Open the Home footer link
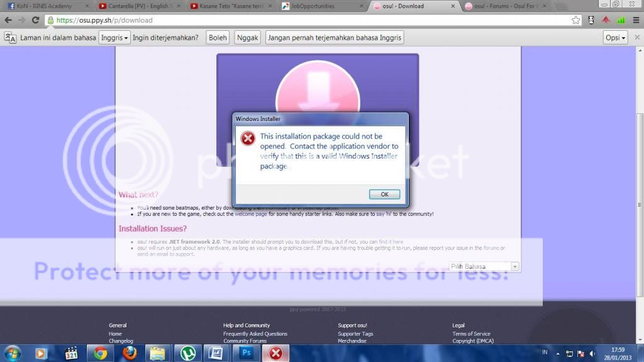Viewport: 644px width, 362px height. [x=115, y=334]
